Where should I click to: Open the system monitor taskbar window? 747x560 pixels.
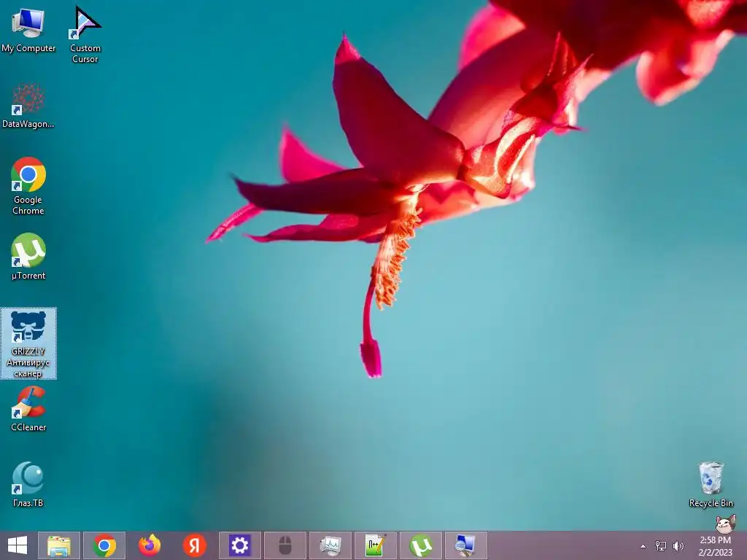(330, 545)
